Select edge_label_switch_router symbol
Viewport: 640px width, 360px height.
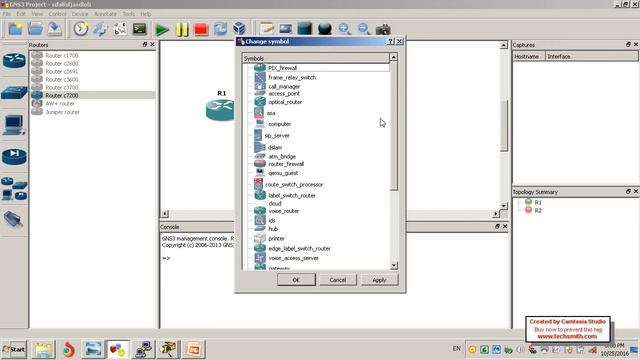tap(299, 248)
